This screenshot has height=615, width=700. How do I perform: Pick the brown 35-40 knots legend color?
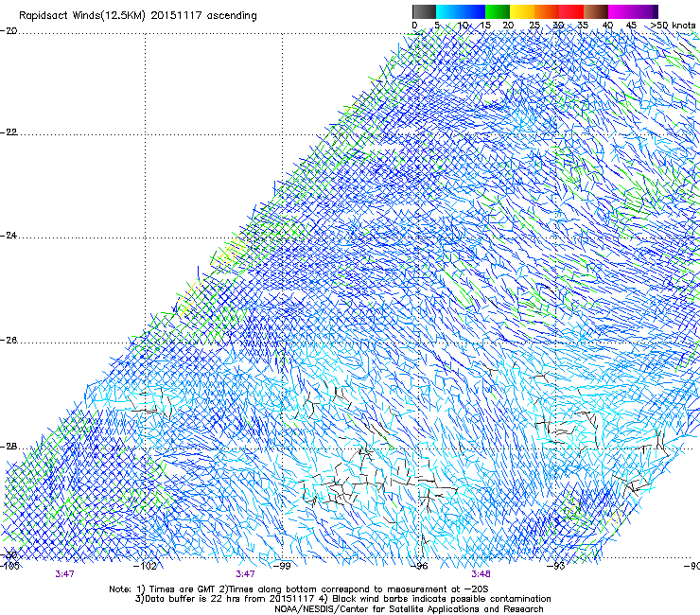pyautogui.click(x=596, y=11)
